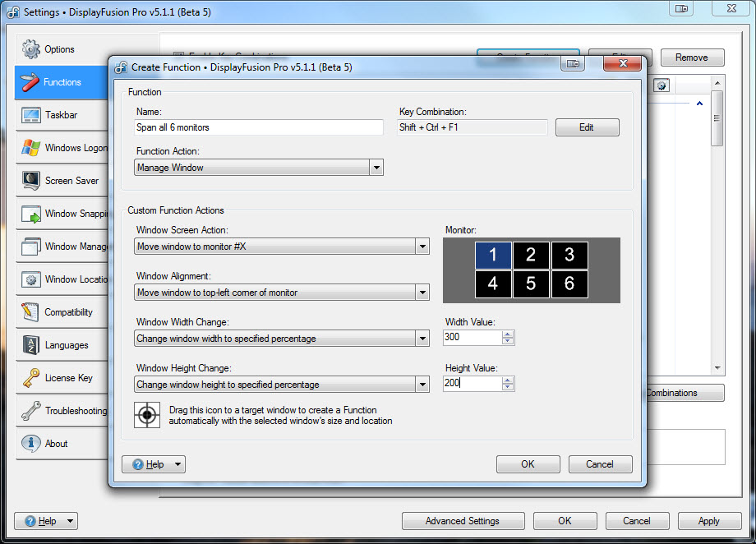Viewport: 756px width, 544px height.
Task: Select the Taskbar sidebar icon
Action: point(31,115)
